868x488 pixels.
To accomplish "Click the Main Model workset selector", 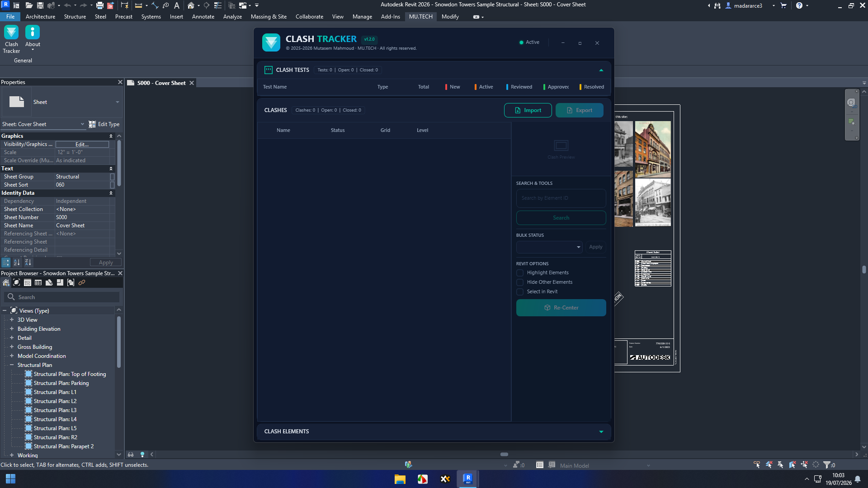I will pos(604,466).
